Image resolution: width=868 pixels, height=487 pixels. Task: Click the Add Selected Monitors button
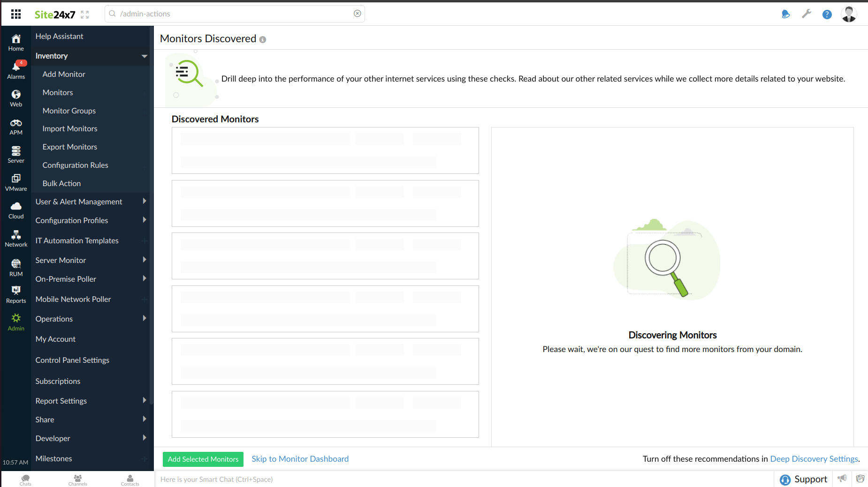tap(203, 459)
